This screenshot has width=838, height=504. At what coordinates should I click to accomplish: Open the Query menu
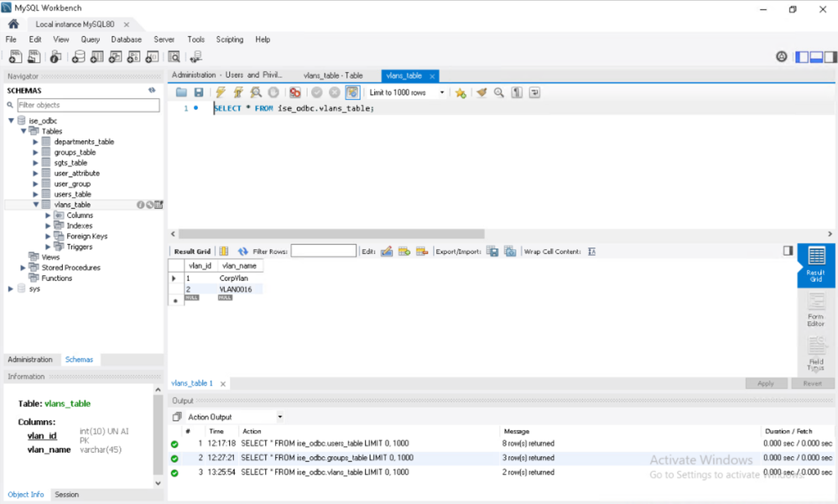pos(91,39)
